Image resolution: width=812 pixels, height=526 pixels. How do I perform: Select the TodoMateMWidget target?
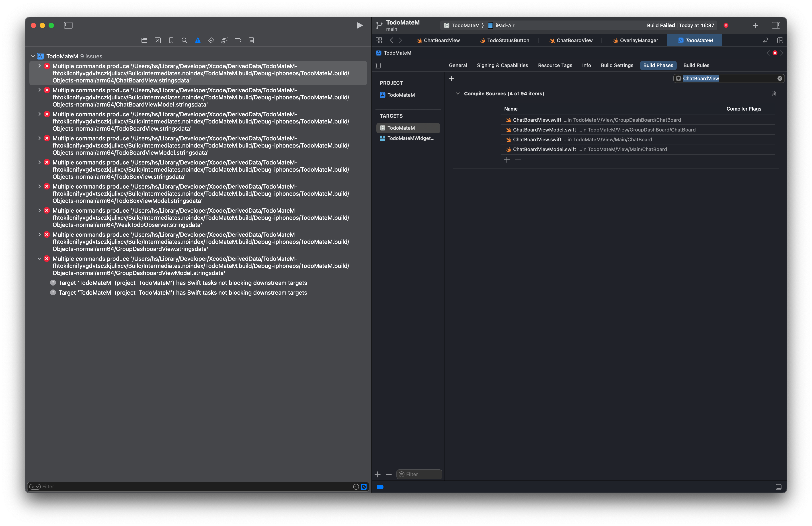pyautogui.click(x=410, y=138)
